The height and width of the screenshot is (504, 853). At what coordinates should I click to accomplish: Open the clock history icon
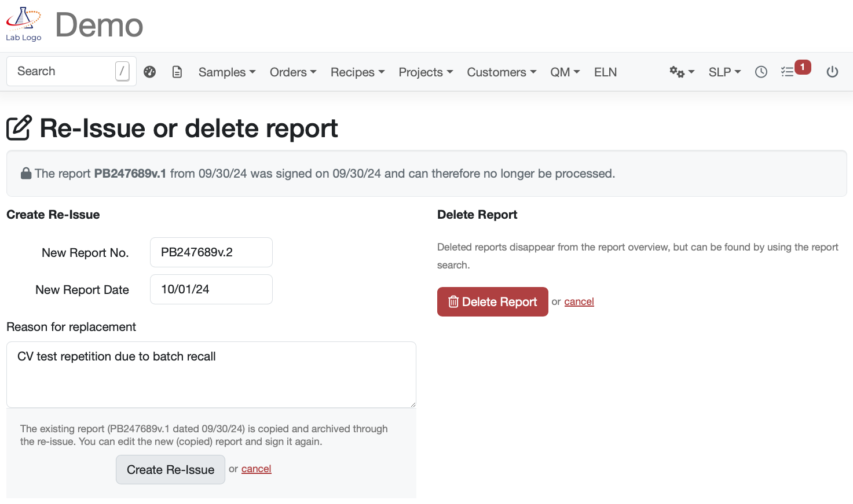[761, 72]
